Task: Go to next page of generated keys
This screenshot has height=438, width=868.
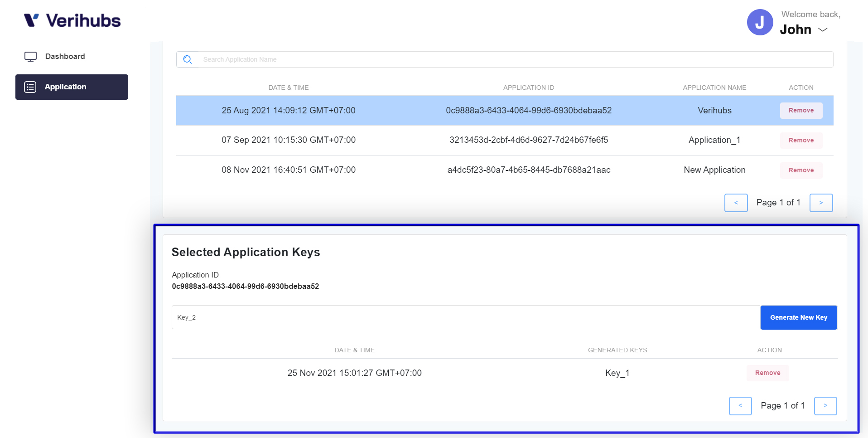Action: pyautogui.click(x=825, y=406)
